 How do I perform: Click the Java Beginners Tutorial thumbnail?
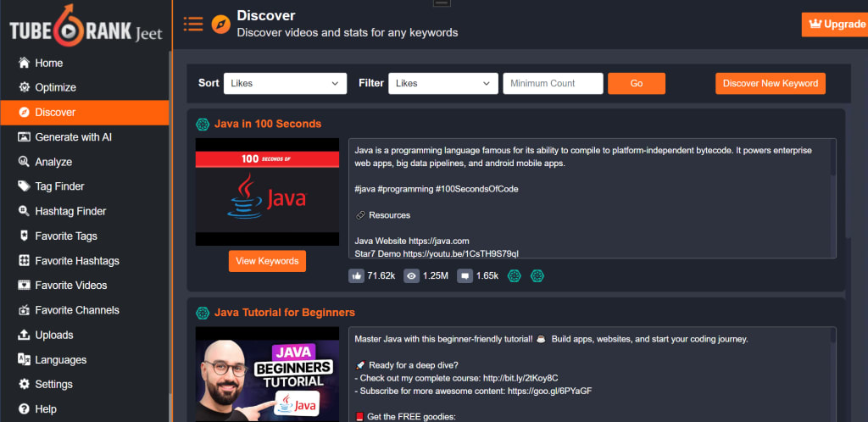coord(267,374)
